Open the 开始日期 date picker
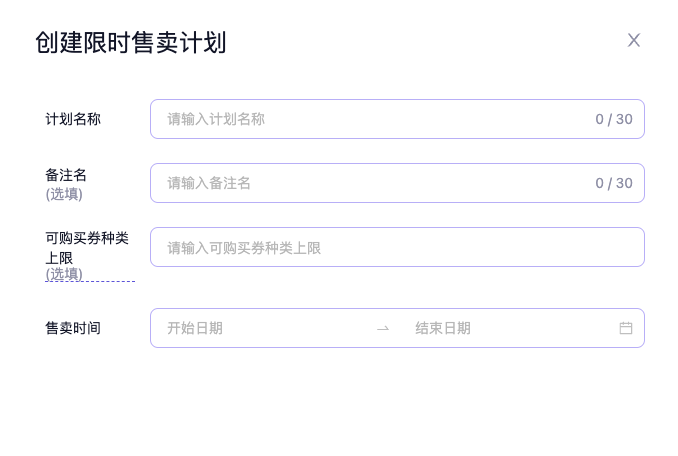 tap(260, 328)
